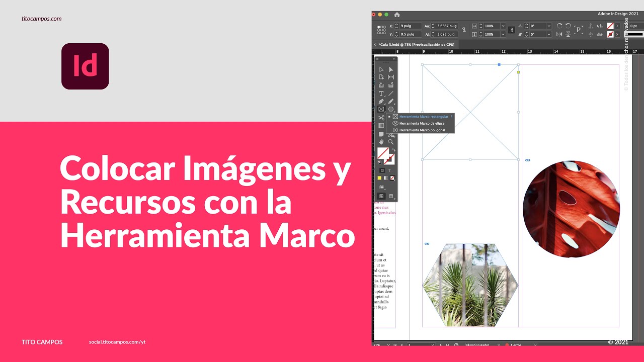The height and width of the screenshot is (362, 644).
Task: Choose Herramienta Marco poligonal
Action: 422,130
